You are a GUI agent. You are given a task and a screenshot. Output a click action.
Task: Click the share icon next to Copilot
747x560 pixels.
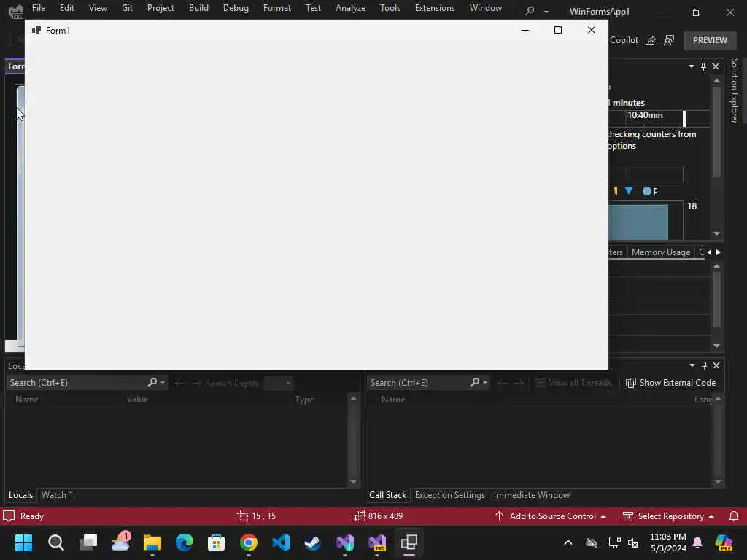[x=650, y=41]
